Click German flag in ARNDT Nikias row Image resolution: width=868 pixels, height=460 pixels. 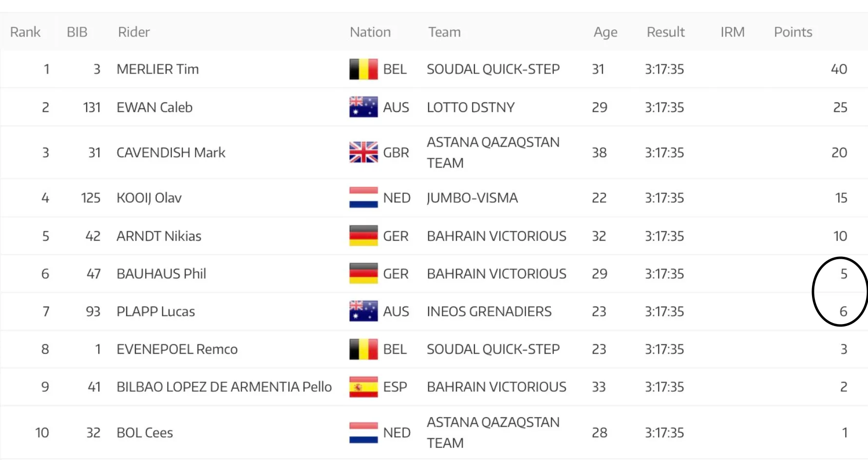click(x=363, y=236)
